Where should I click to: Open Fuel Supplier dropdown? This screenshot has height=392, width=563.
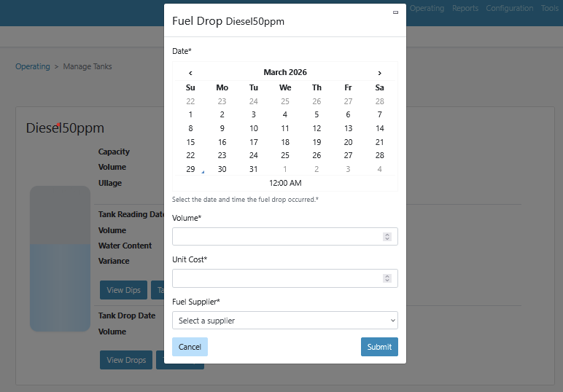(x=284, y=321)
